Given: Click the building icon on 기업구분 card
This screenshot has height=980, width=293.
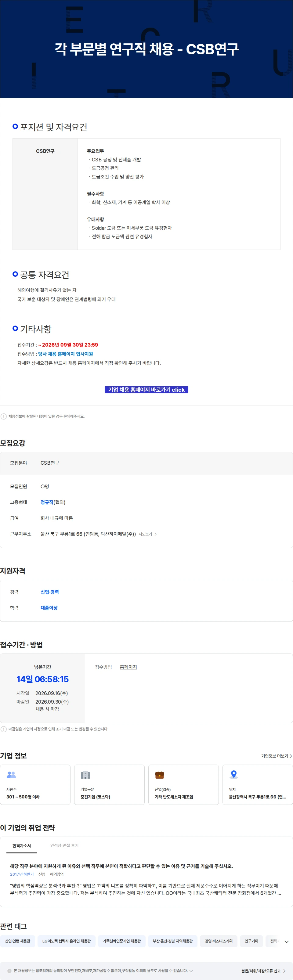Looking at the screenshot, I should [85, 775].
